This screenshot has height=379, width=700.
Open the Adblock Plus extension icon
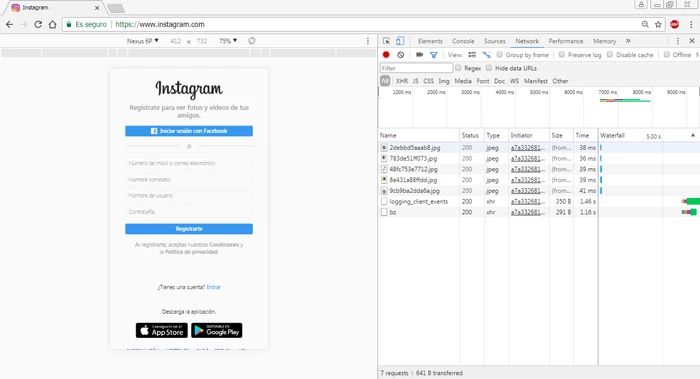point(675,25)
